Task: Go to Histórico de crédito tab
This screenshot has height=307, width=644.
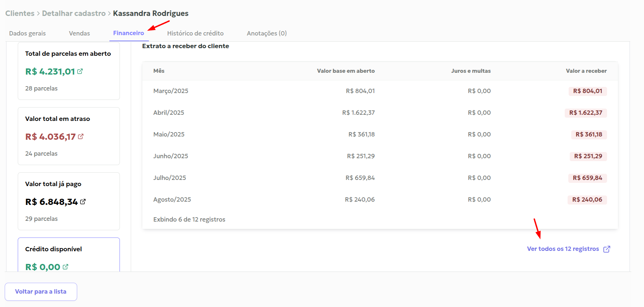Action: (195, 33)
